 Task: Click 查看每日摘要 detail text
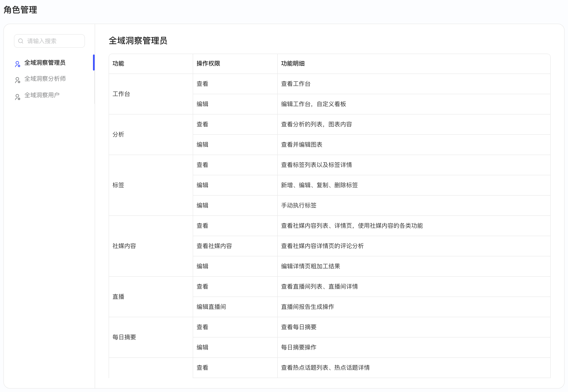click(x=299, y=327)
